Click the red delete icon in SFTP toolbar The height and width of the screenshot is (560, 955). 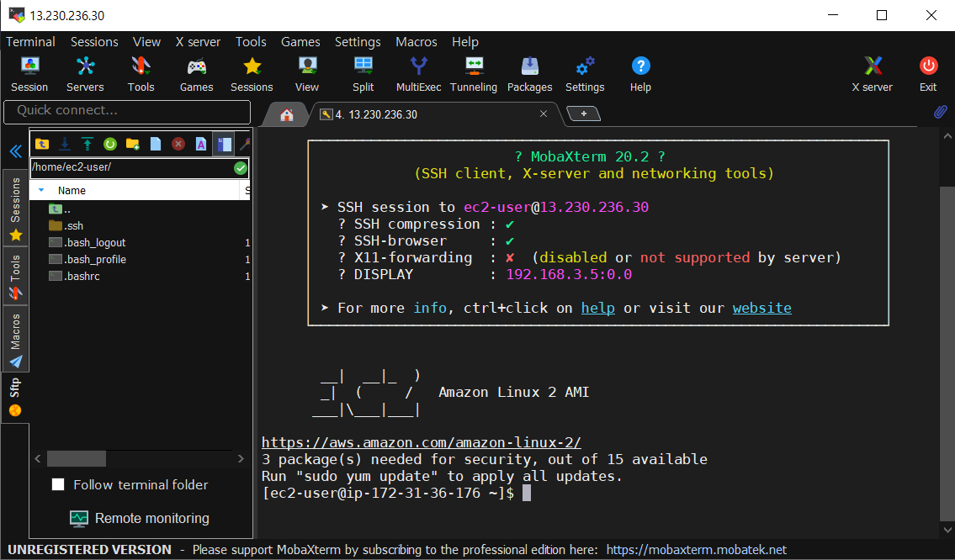point(178,144)
